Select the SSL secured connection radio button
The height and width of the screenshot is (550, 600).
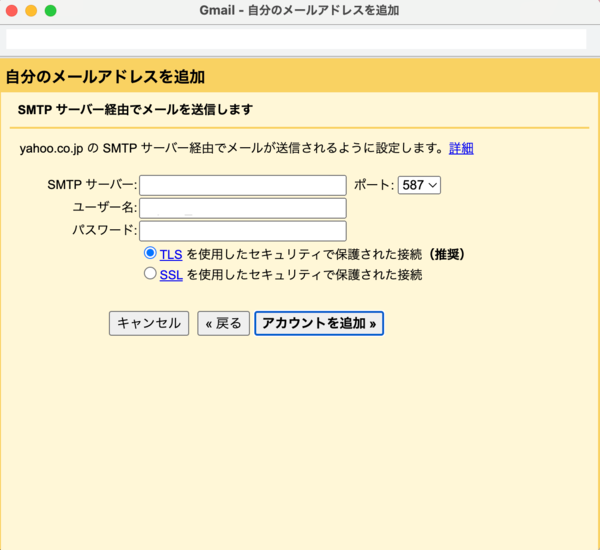(150, 273)
